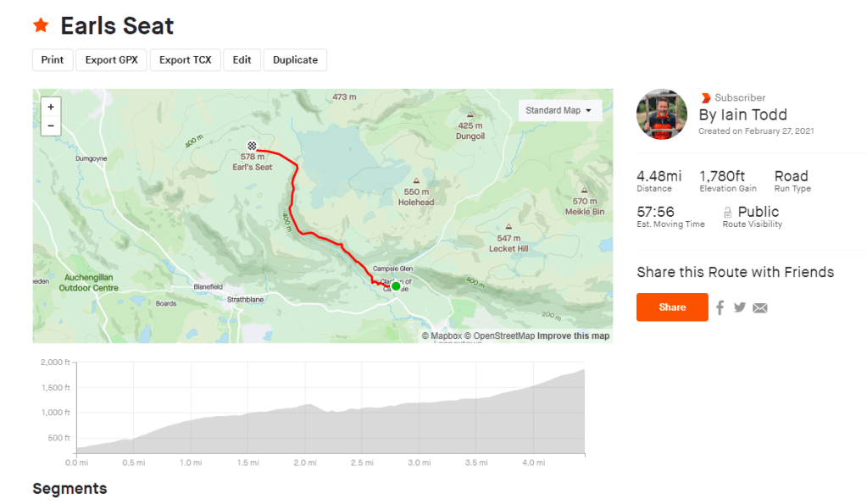Share route via Facebook icon

(720, 307)
